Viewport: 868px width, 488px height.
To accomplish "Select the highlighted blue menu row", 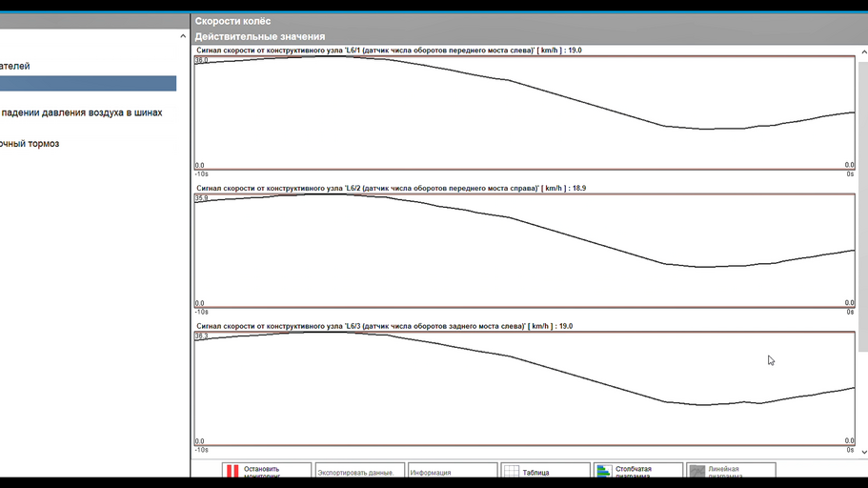I will pyautogui.click(x=88, y=84).
